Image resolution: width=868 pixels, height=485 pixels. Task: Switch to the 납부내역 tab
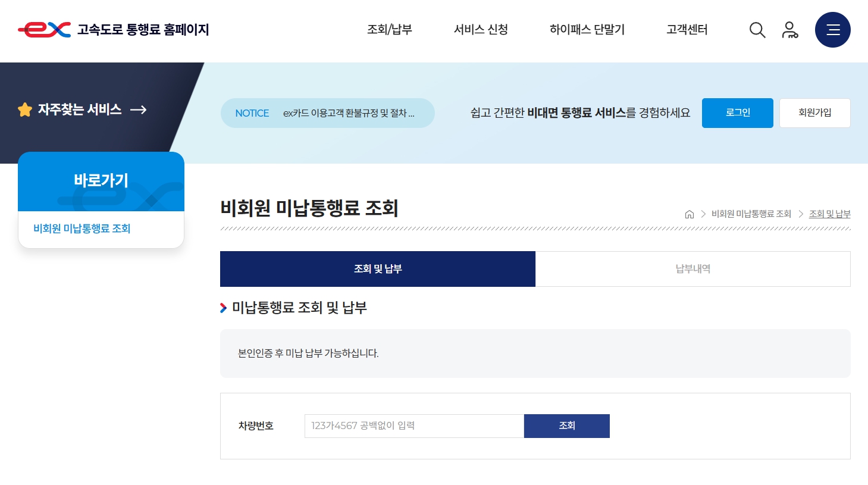click(x=692, y=269)
